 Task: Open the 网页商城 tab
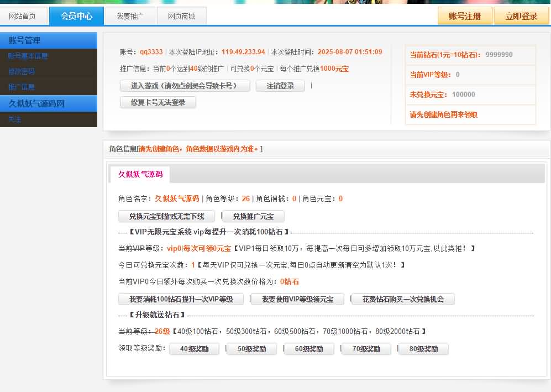182,15
